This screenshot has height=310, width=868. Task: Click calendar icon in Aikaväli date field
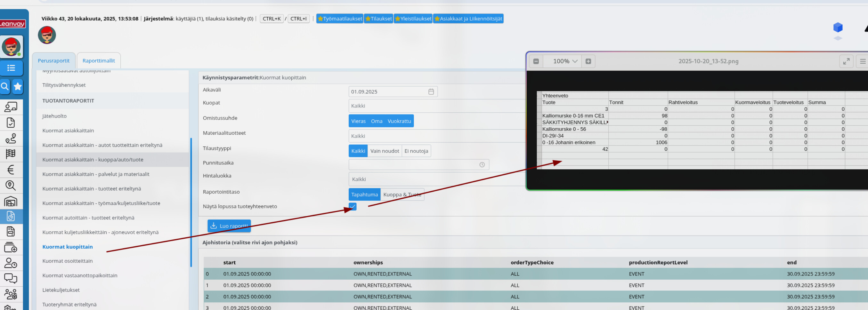[x=431, y=91]
